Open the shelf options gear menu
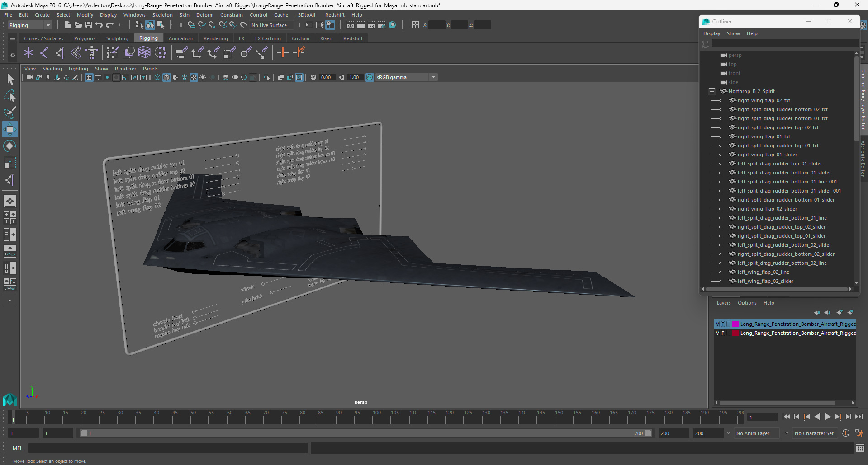 [13, 55]
